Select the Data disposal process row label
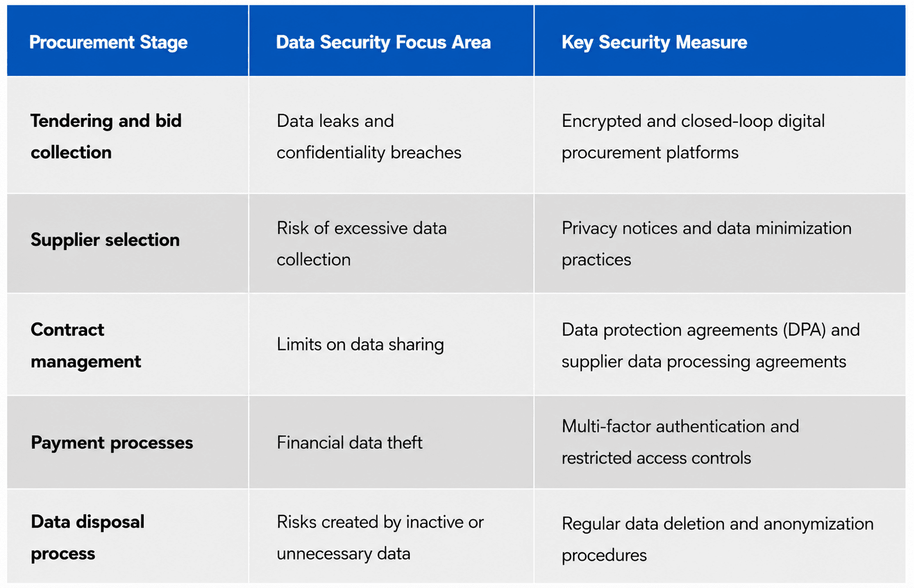The width and height of the screenshot is (914, 588). [x=88, y=537]
